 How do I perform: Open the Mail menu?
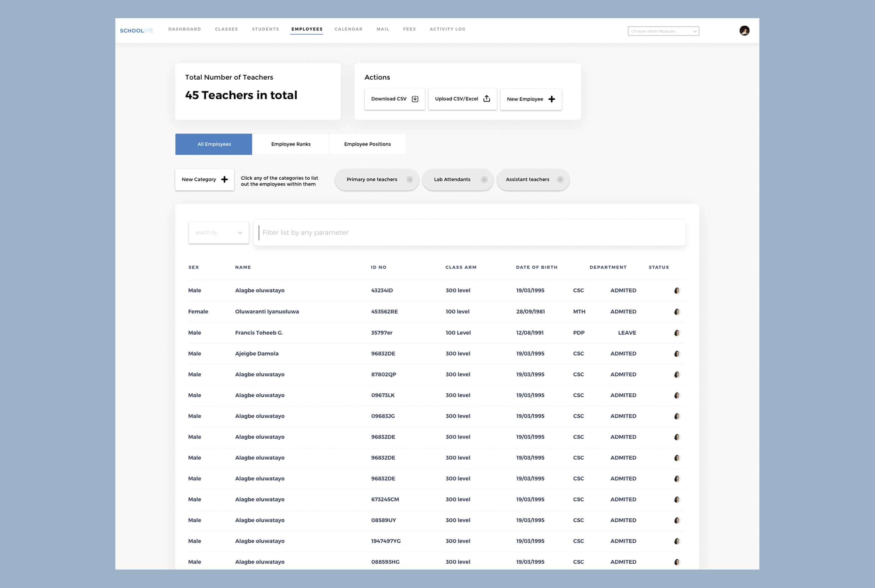pos(383,29)
